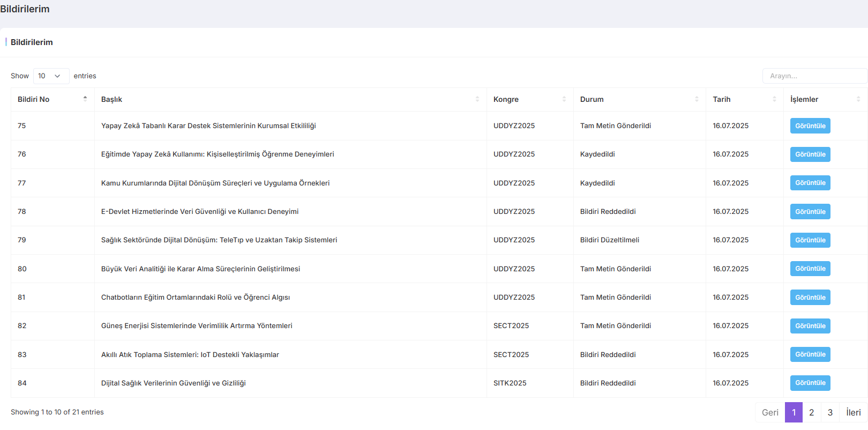Image resolution: width=868 pixels, height=430 pixels.
Task: View Eğitimde Yapay Zekâ submission 76
Action: (x=810, y=154)
